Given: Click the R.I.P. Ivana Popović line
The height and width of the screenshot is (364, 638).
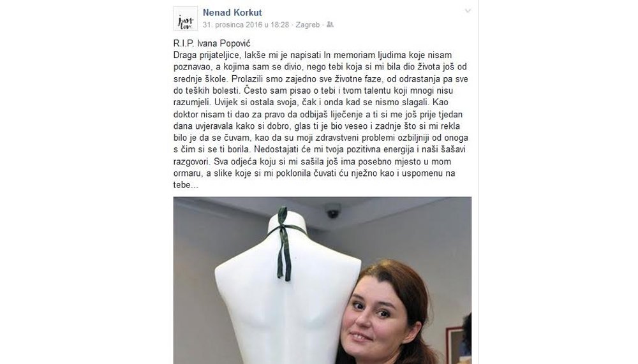Looking at the screenshot, I should [x=212, y=43].
